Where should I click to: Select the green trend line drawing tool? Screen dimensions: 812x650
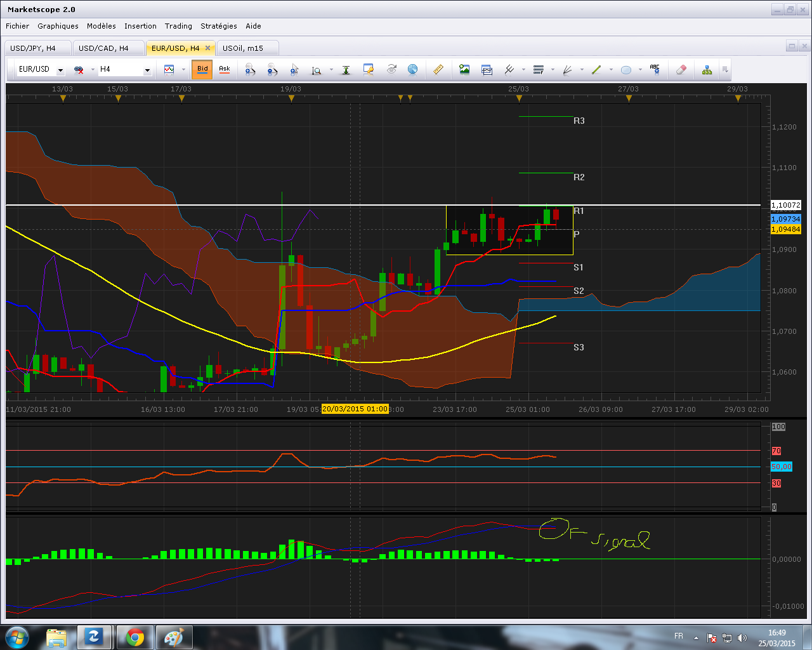click(596, 70)
